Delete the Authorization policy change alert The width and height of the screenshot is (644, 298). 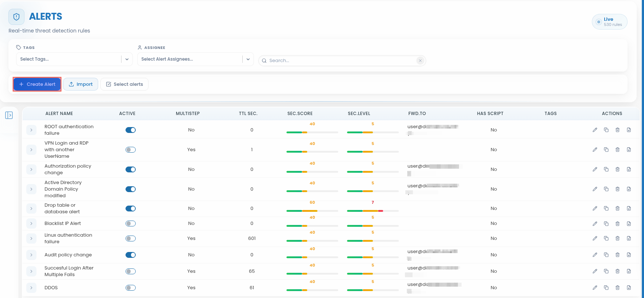click(x=617, y=169)
